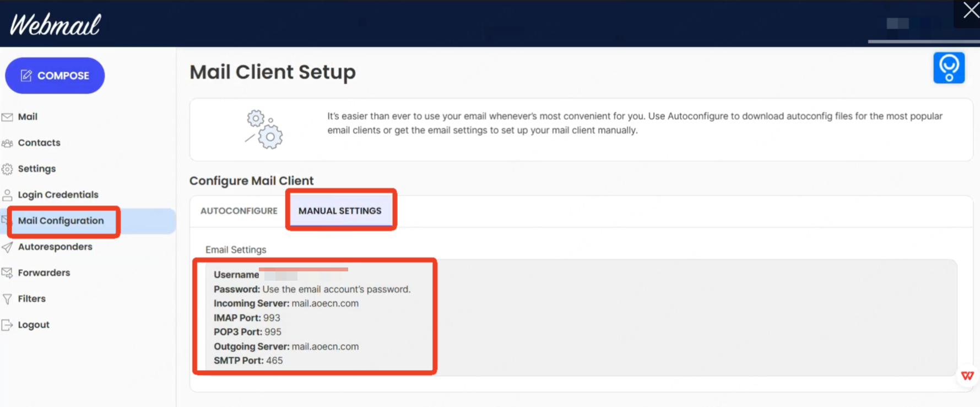Open the Filters page

(32, 298)
